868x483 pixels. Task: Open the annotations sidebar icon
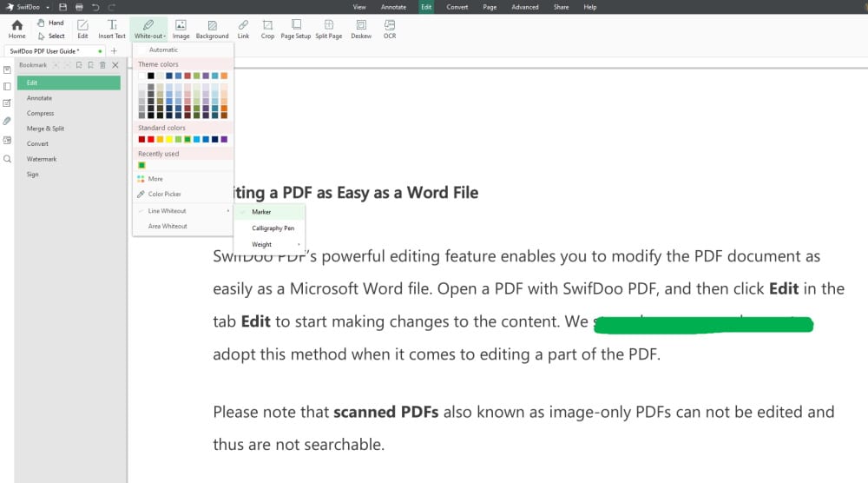coord(7,103)
